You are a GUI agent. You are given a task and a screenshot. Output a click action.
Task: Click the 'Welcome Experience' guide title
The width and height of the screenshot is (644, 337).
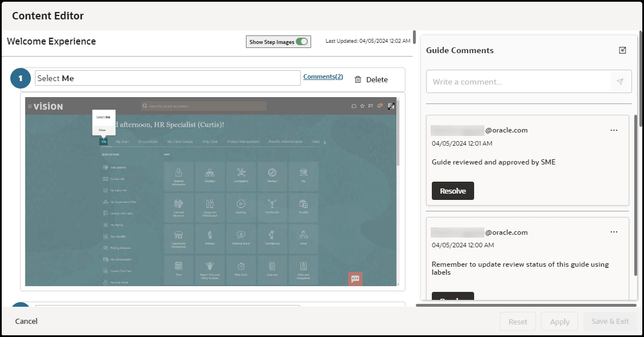pyautogui.click(x=51, y=41)
